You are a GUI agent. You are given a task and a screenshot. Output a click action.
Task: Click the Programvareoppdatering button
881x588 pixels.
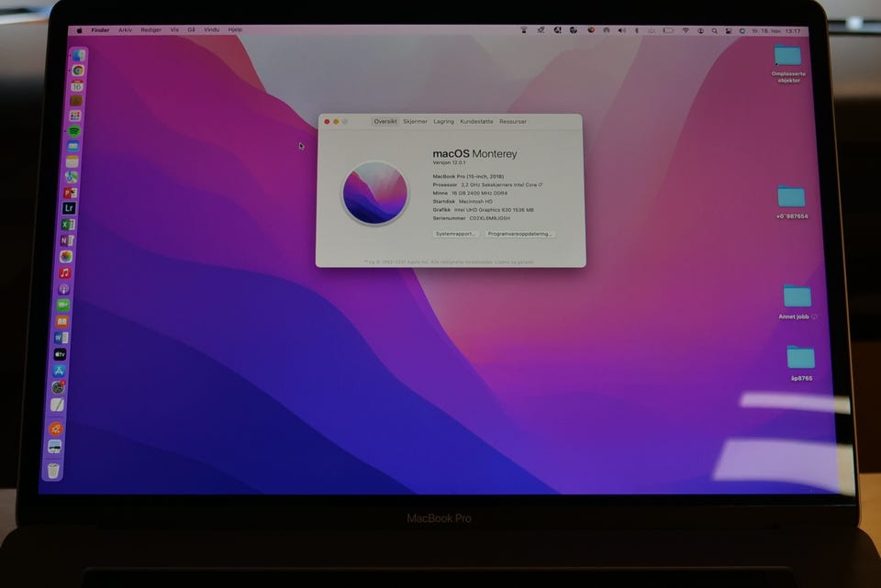[x=519, y=234]
